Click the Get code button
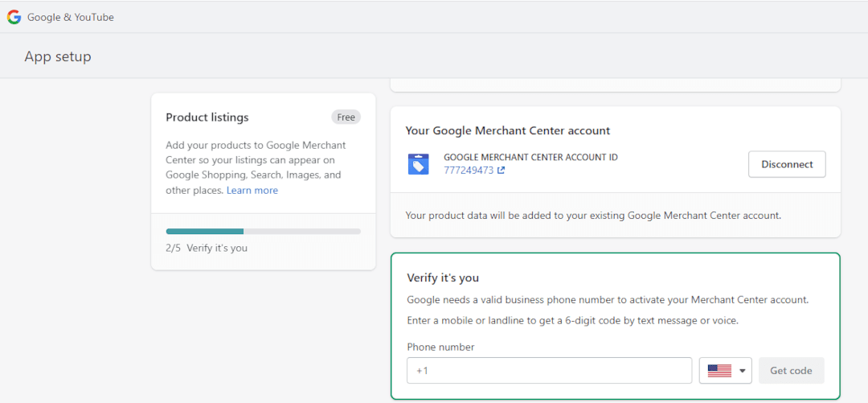 [791, 371]
